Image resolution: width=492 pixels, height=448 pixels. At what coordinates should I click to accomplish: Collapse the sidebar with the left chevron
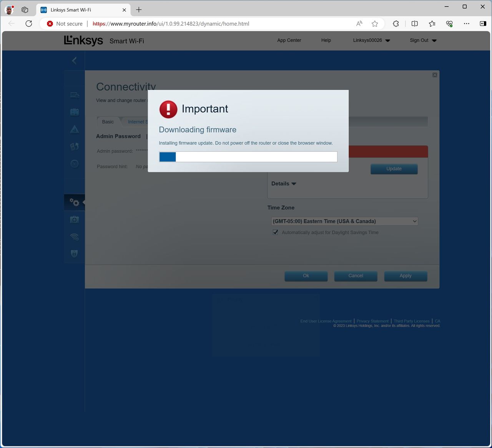pyautogui.click(x=74, y=61)
